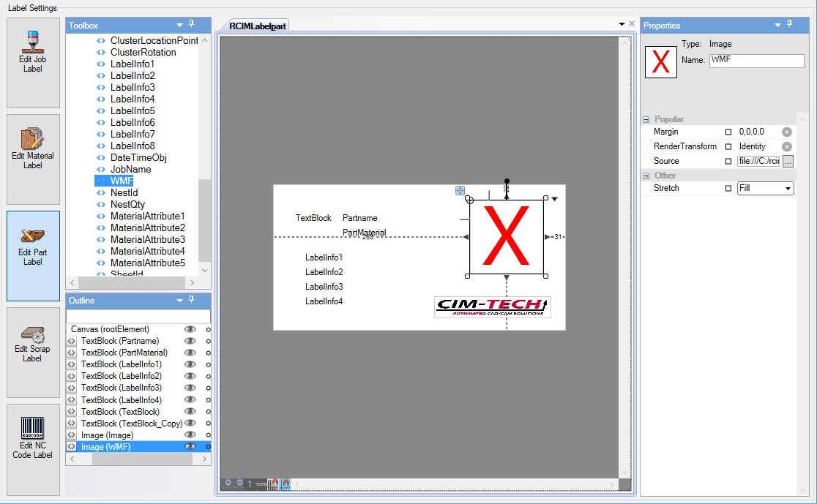Click the Toolbox vertical scrollbar thumb
The image size is (817, 504).
click(x=204, y=219)
